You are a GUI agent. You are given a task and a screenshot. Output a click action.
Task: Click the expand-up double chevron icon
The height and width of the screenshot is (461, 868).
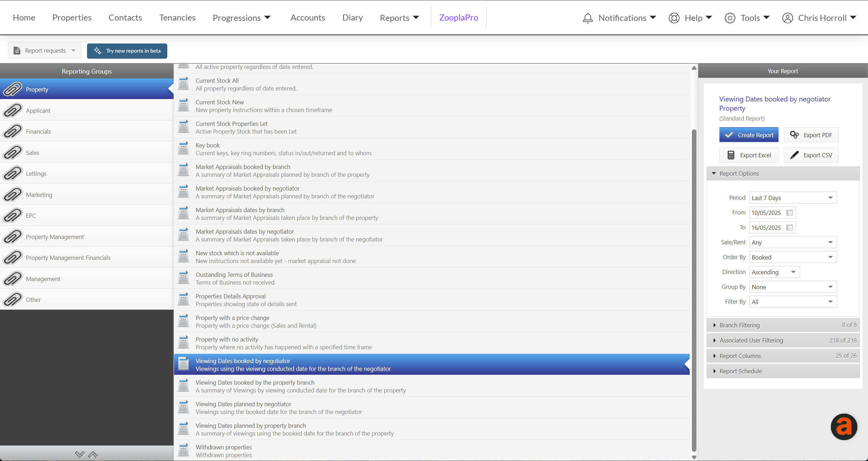[x=93, y=454]
